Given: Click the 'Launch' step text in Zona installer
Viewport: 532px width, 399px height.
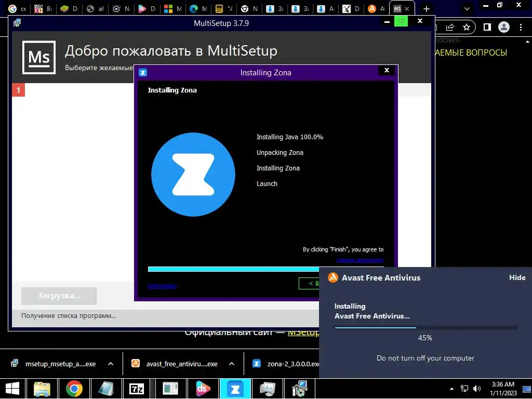Looking at the screenshot, I should click(x=267, y=183).
